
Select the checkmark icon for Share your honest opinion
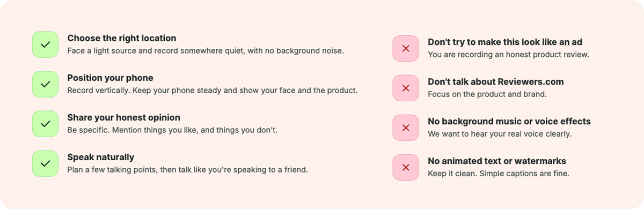click(45, 124)
